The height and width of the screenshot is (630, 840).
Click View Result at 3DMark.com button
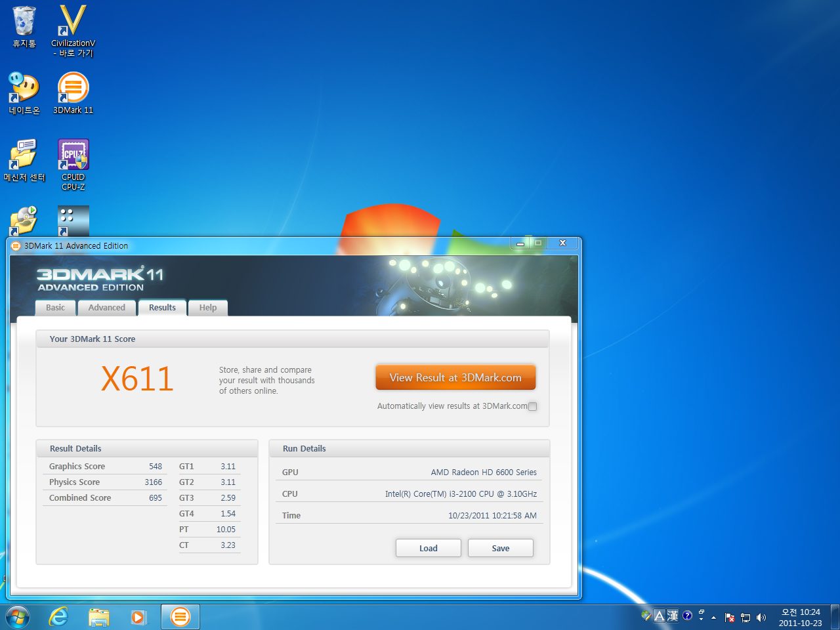(455, 377)
